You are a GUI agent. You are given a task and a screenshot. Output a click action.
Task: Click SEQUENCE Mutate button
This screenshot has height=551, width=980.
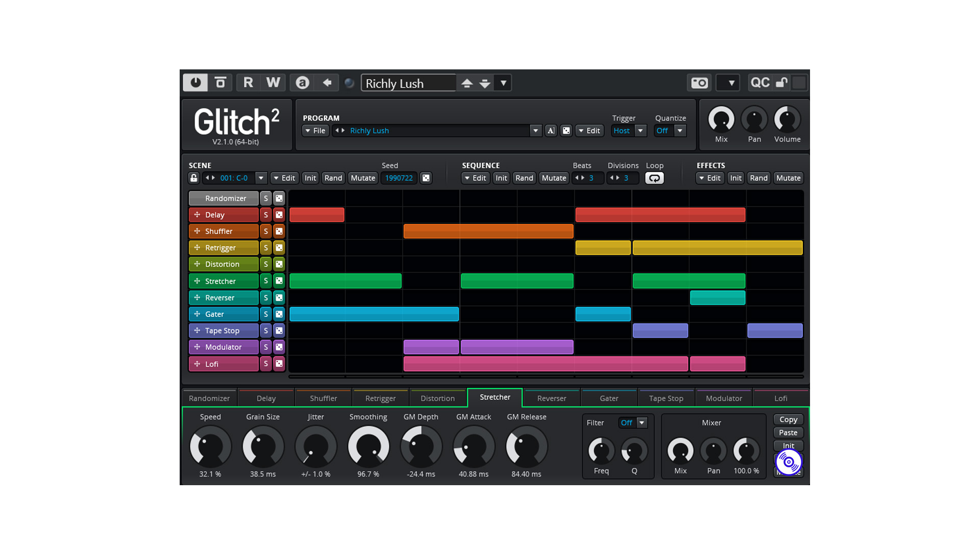(554, 178)
